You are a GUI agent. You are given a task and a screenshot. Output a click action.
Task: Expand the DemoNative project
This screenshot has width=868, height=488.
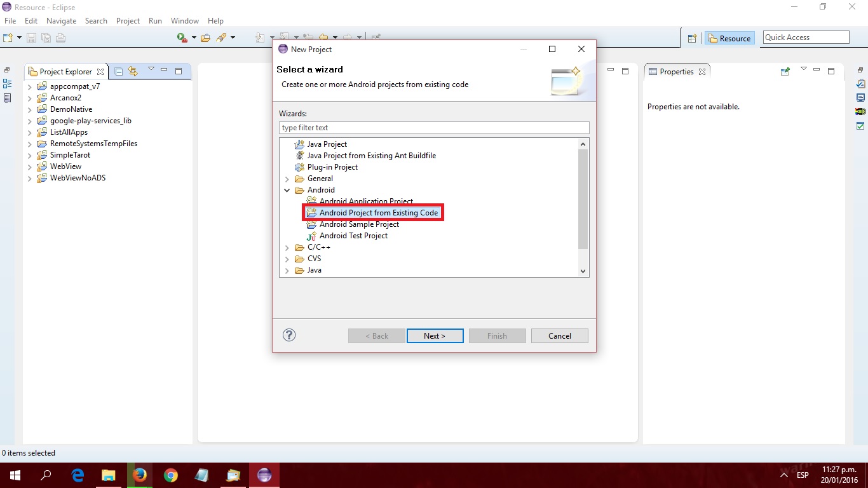tap(29, 109)
